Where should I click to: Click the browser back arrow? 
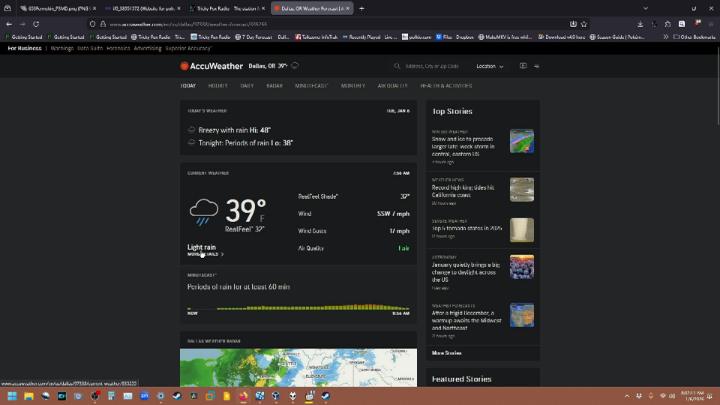tap(9, 23)
